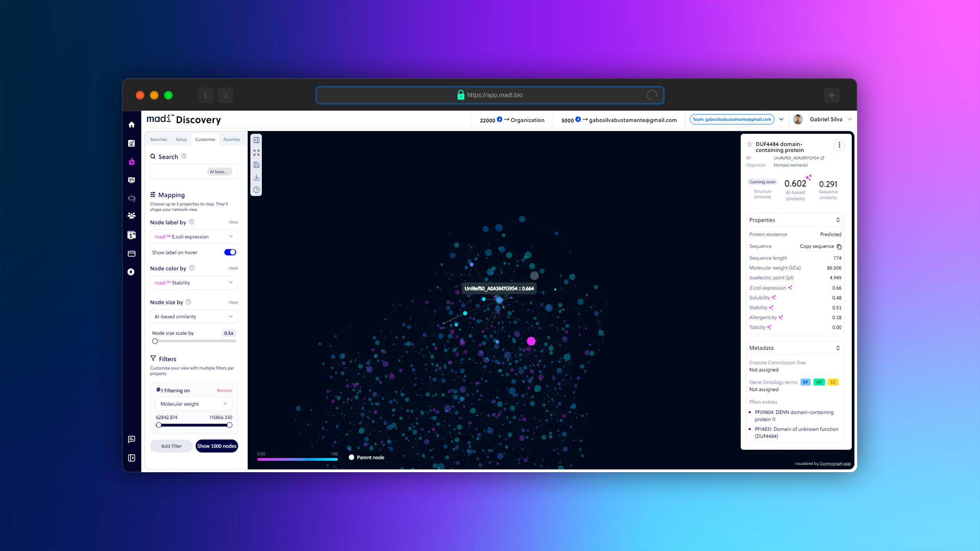Collapse the Metadata section
Screen dimensions: 980x551
point(838,348)
